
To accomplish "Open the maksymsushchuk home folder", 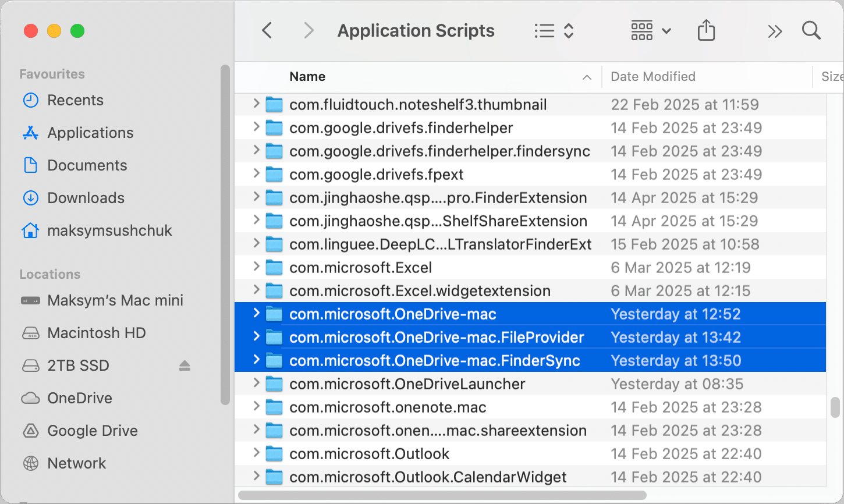I will pyautogui.click(x=109, y=230).
